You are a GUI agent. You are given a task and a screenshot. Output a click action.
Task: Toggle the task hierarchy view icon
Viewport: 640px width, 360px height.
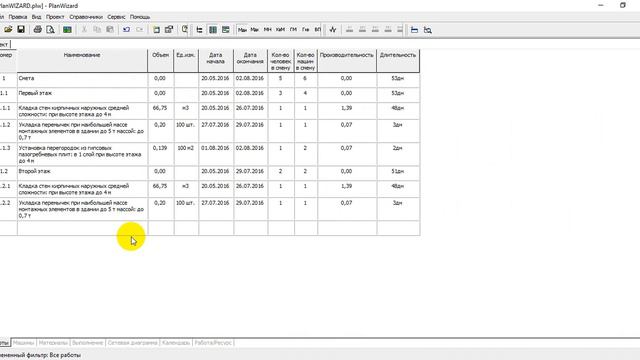pos(199,29)
